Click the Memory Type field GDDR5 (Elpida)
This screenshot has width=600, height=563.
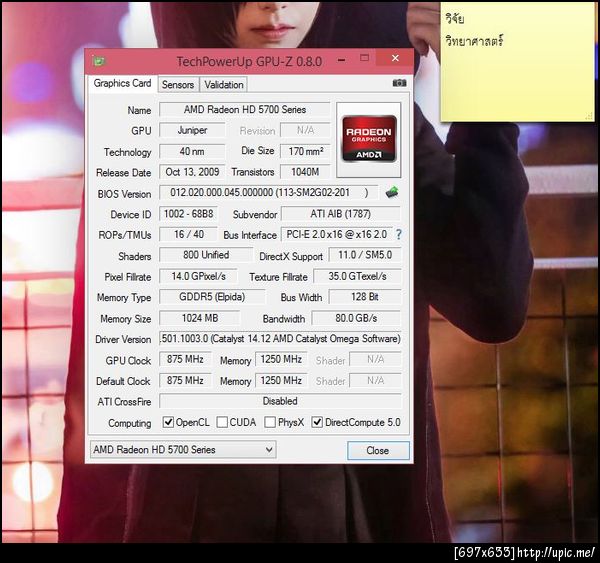pos(212,297)
